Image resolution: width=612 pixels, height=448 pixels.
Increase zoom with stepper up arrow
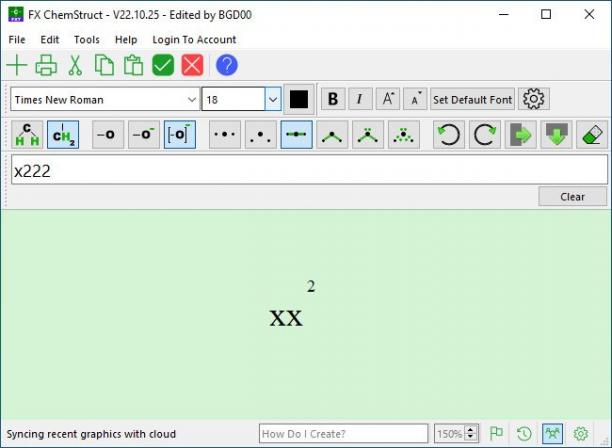(471, 429)
